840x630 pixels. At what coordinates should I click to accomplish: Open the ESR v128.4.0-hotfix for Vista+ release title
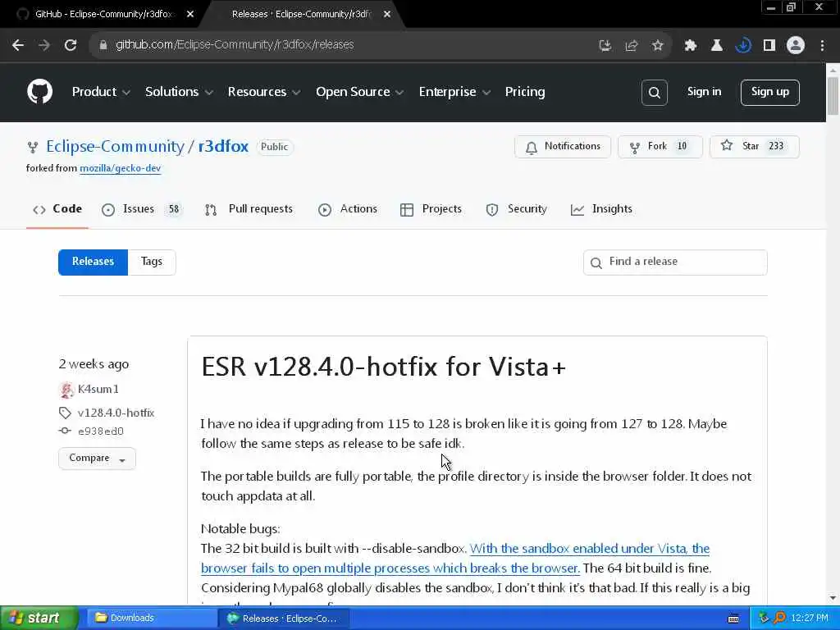coord(384,367)
